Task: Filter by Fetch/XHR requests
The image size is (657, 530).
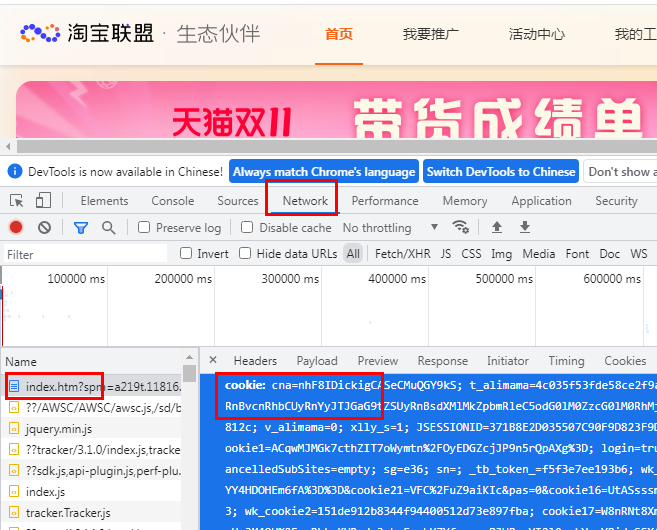Action: click(403, 253)
